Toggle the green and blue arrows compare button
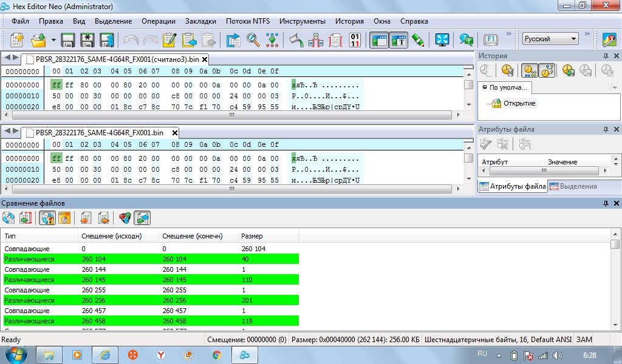Viewport: 622px width, 364px height. click(142, 218)
